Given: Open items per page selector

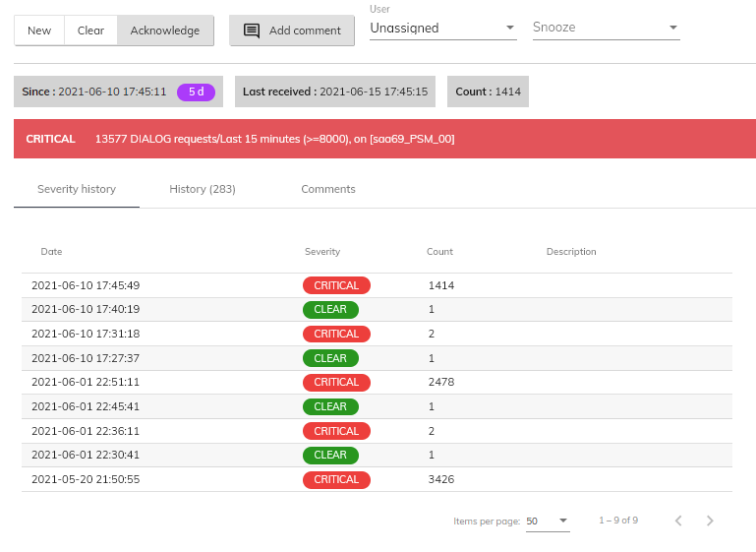Looking at the screenshot, I should click(x=548, y=521).
